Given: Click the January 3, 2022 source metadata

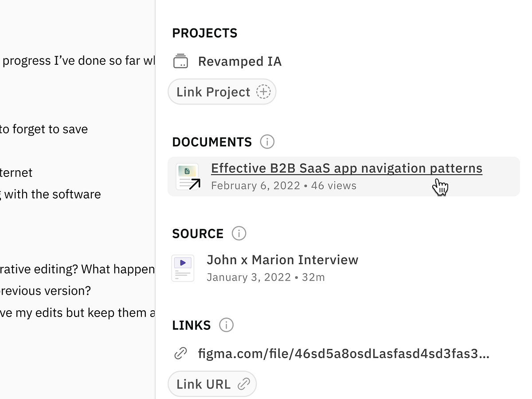Looking at the screenshot, I should tap(266, 278).
